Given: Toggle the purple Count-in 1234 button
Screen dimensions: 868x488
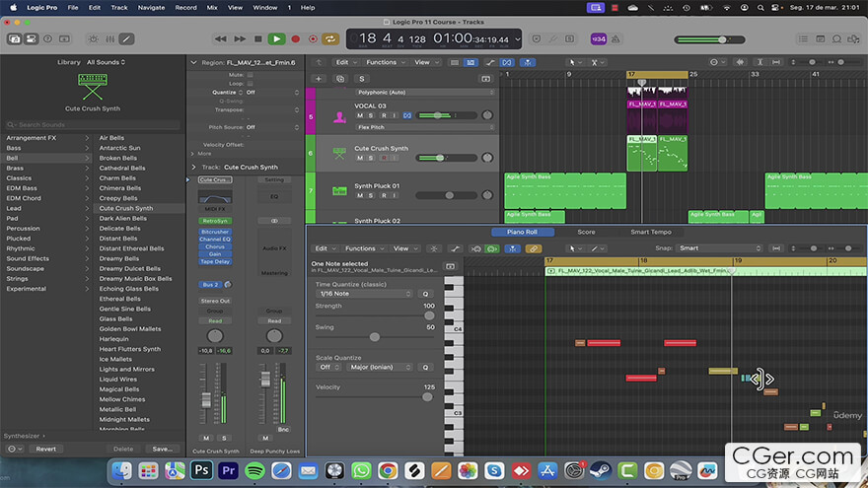Looking at the screenshot, I should point(599,38).
